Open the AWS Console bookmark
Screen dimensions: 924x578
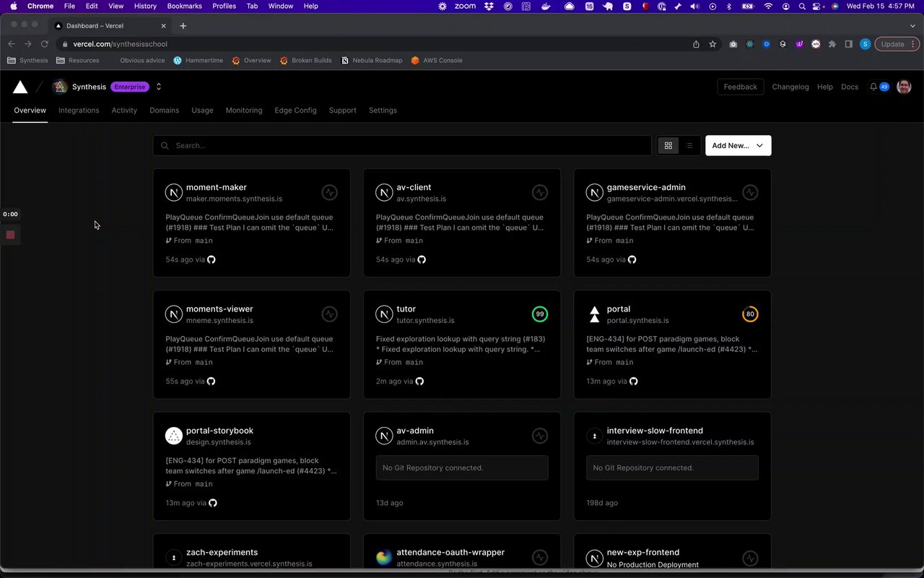437,61
